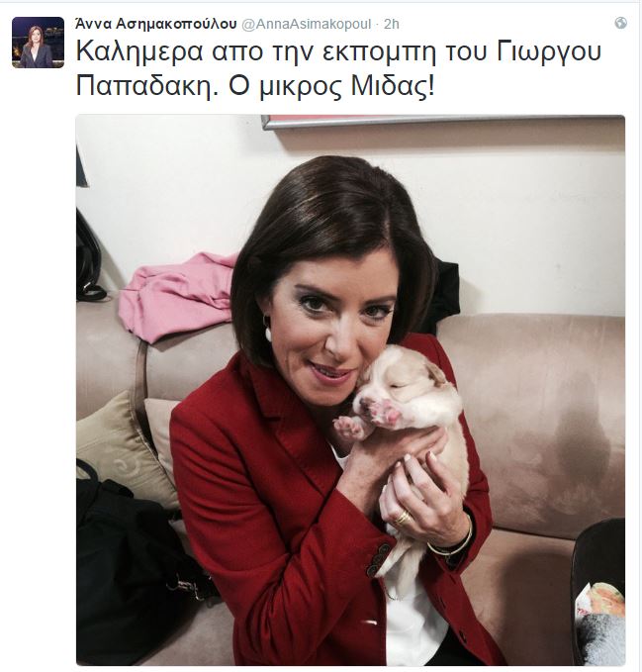Click the picture frame above the sofa
Screen dimensions: 642x672
441,122
